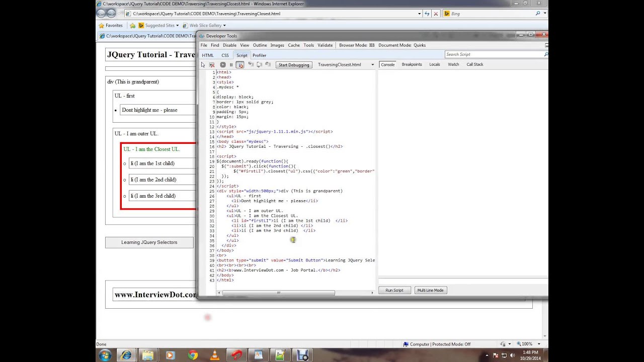The height and width of the screenshot is (362, 644).
Task: Open the Browser Mode: IE8 menu
Action: 357,45
